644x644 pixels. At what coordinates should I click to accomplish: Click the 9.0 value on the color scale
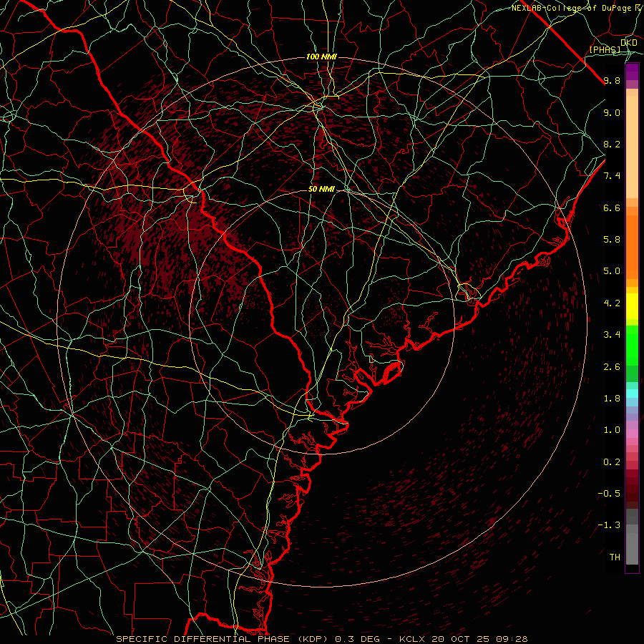(612, 112)
